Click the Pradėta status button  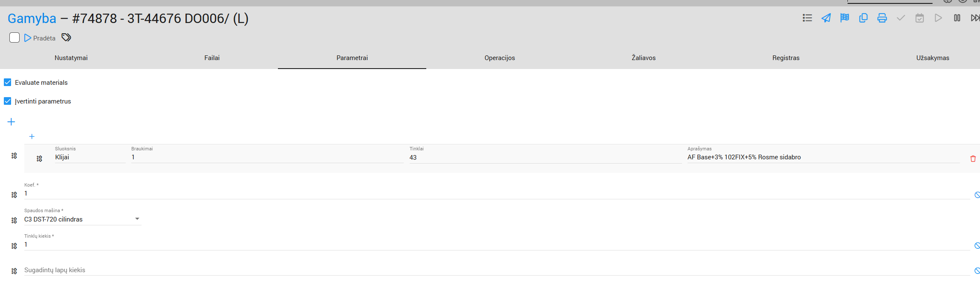pos(40,38)
